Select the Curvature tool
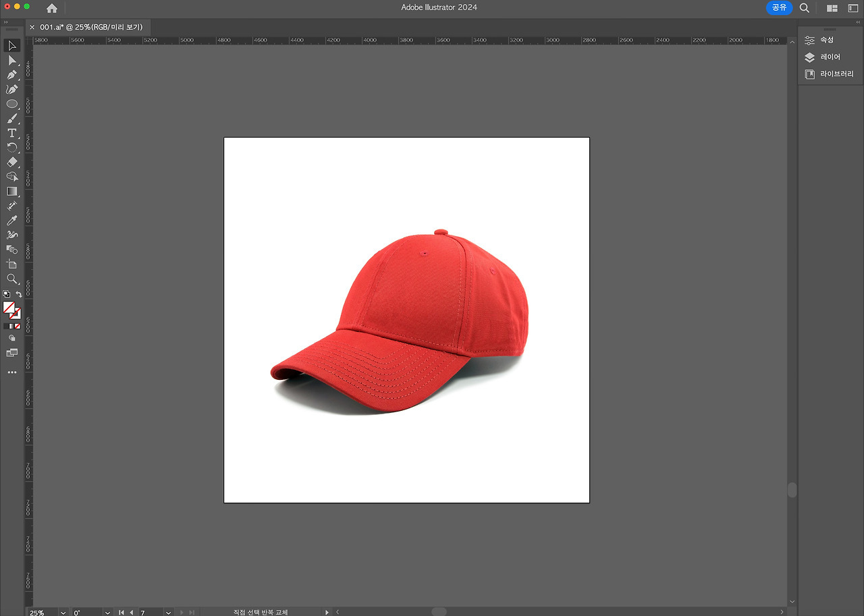The image size is (864, 616). pos(12,89)
